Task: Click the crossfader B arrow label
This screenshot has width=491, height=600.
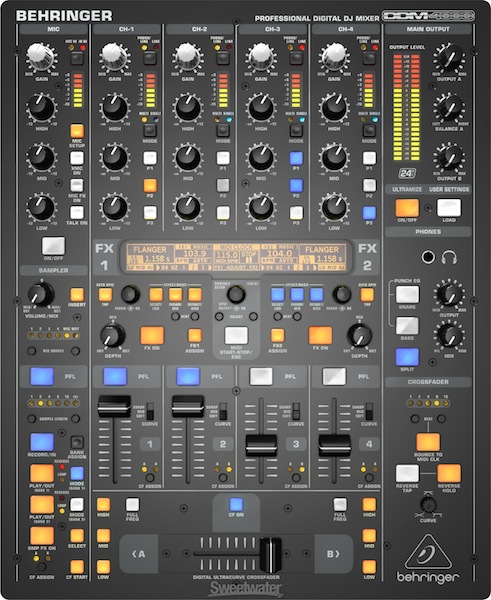Action: 333,554
